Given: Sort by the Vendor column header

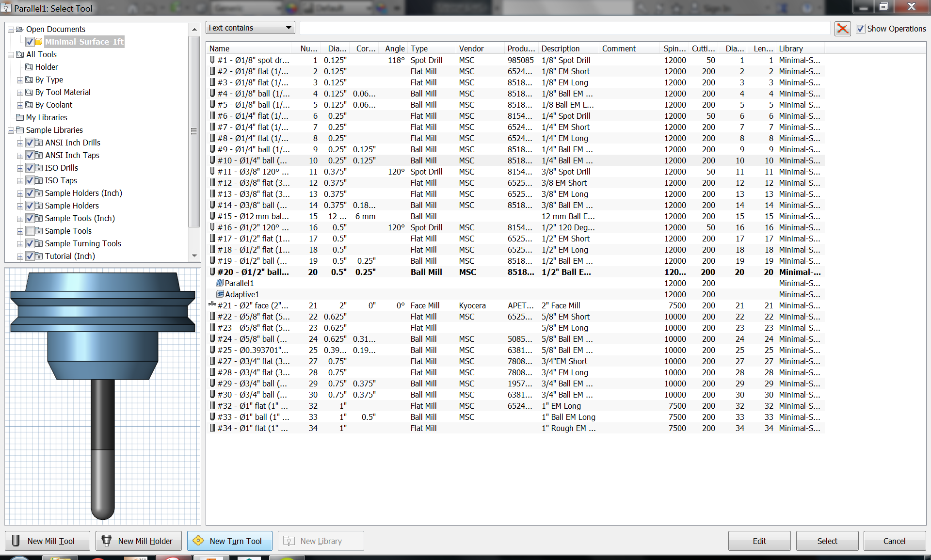Looking at the screenshot, I should tap(480, 48).
